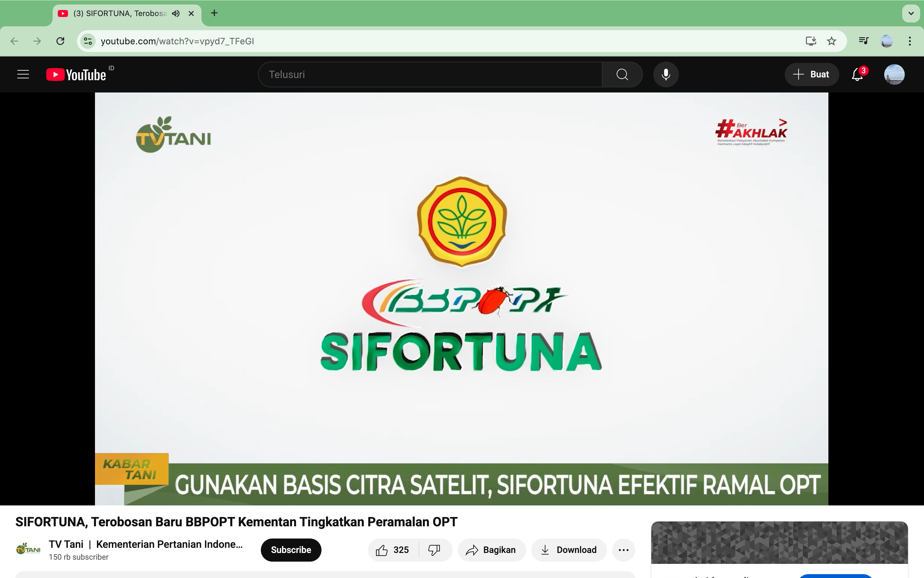Click the browser address bar URL
Image resolution: width=924 pixels, height=578 pixels.
click(x=177, y=41)
